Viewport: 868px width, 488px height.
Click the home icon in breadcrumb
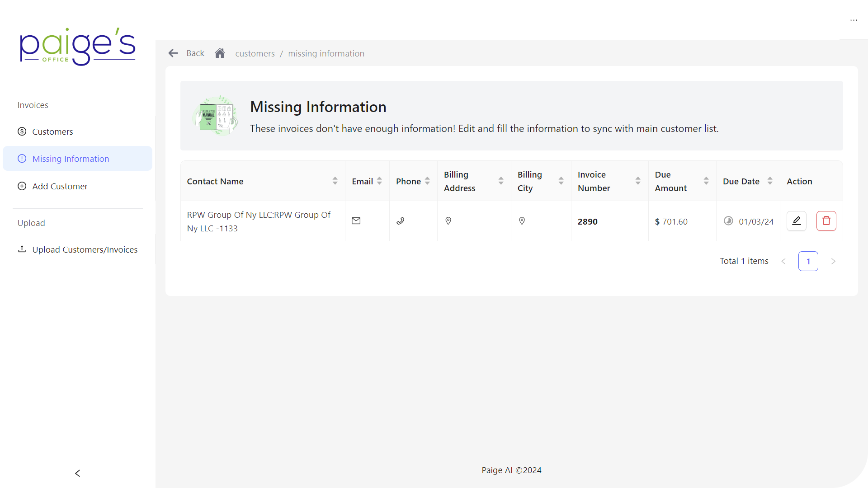pyautogui.click(x=220, y=53)
